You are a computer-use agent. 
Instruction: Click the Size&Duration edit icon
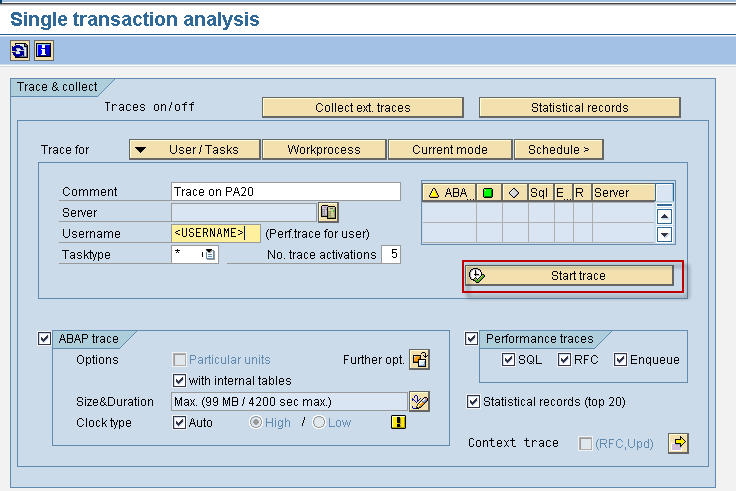click(419, 402)
